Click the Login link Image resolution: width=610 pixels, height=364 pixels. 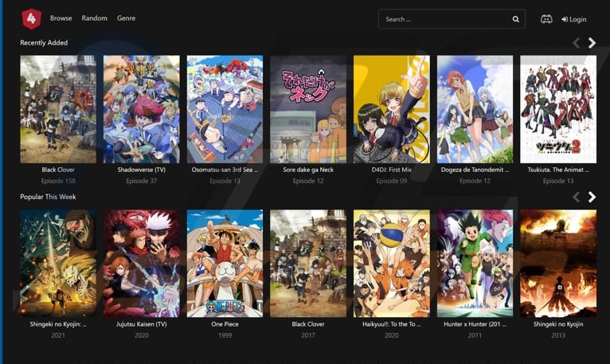574,19
